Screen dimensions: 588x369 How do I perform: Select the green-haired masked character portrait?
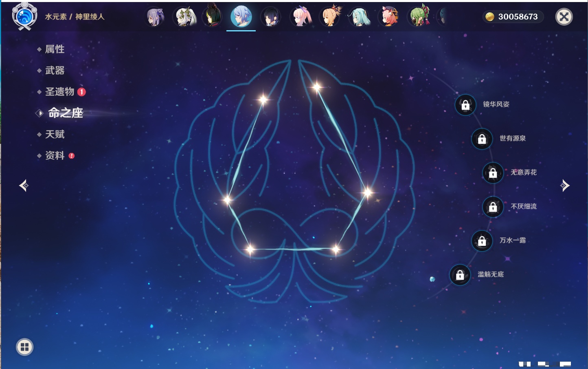(419, 17)
